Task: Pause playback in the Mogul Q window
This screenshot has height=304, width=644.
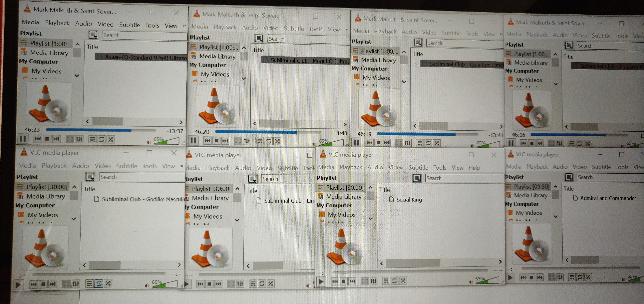Action: pos(193,141)
